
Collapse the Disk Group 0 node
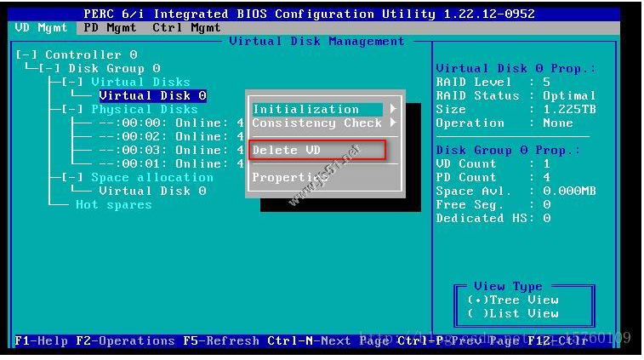[x=49, y=68]
